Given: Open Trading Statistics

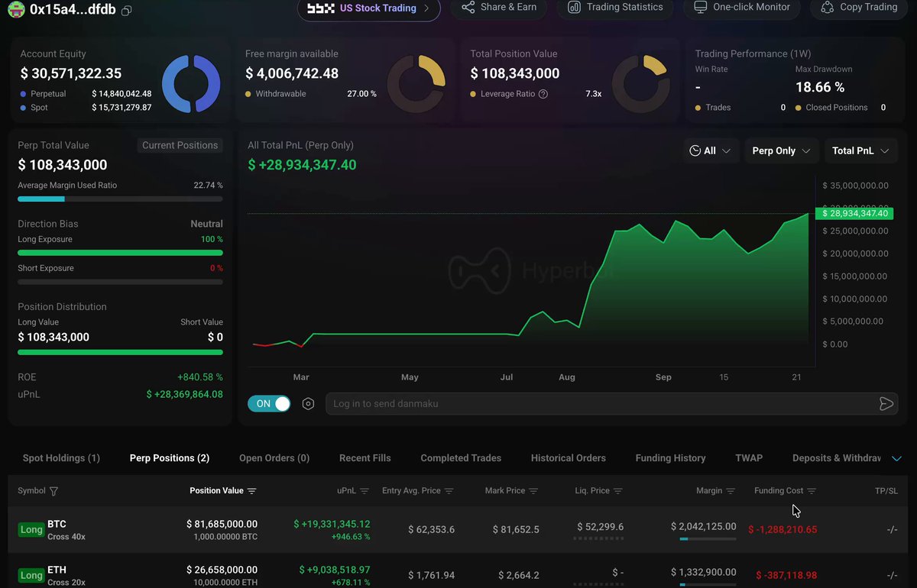Looking at the screenshot, I should [615, 8].
